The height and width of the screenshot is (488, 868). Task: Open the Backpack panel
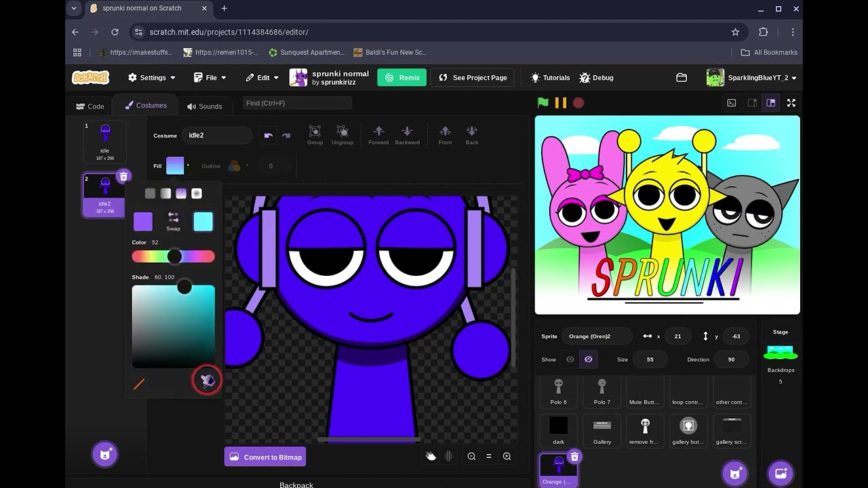tap(296, 485)
